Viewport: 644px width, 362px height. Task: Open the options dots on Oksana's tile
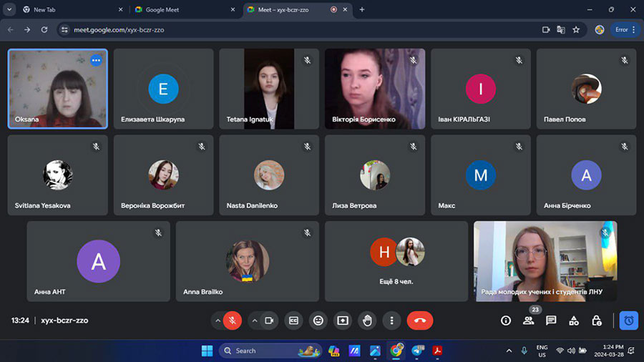(x=96, y=60)
